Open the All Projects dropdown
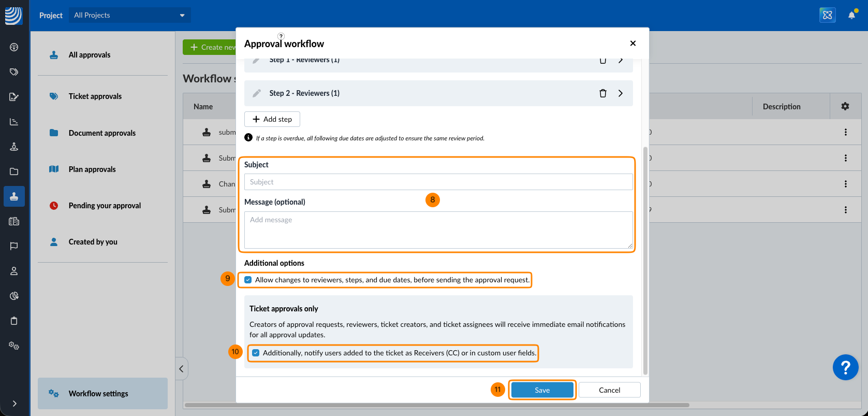 [129, 15]
